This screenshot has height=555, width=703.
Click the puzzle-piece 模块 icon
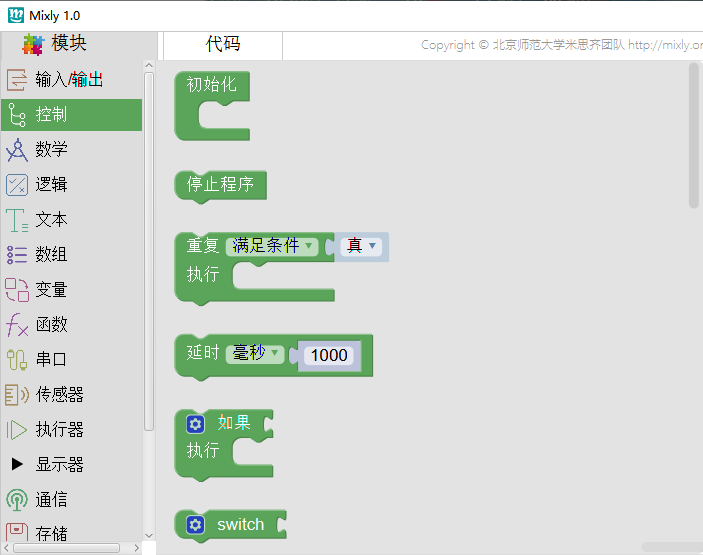(33, 44)
